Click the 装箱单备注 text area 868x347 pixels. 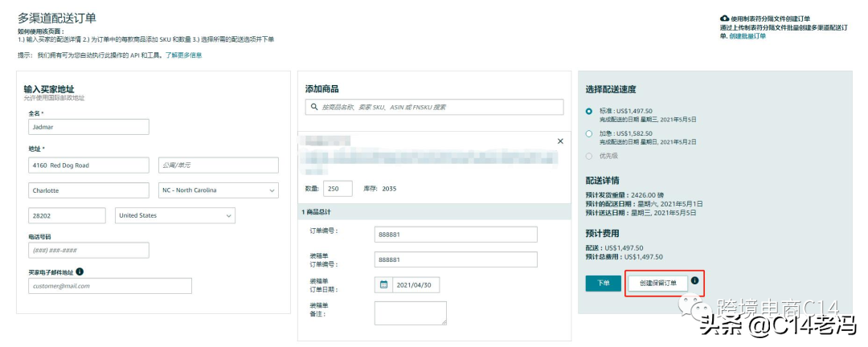tap(410, 312)
